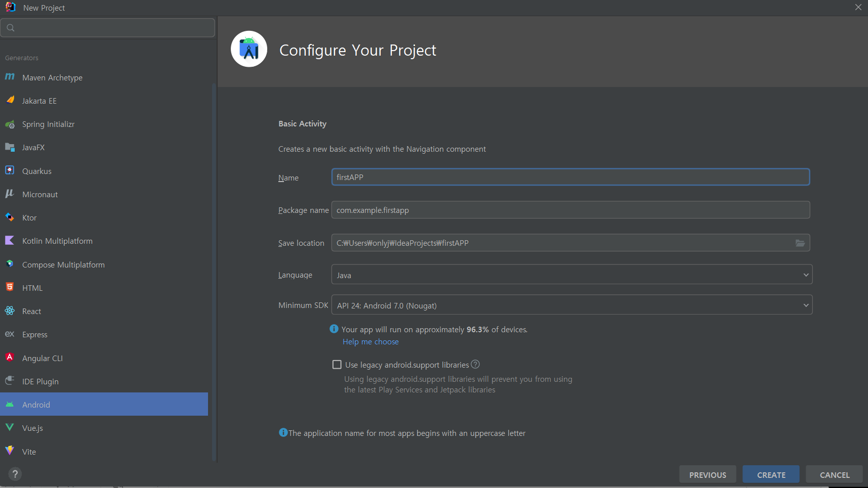This screenshot has width=868, height=488.
Task: Click the IDE Plugin plug icon
Action: tap(10, 380)
